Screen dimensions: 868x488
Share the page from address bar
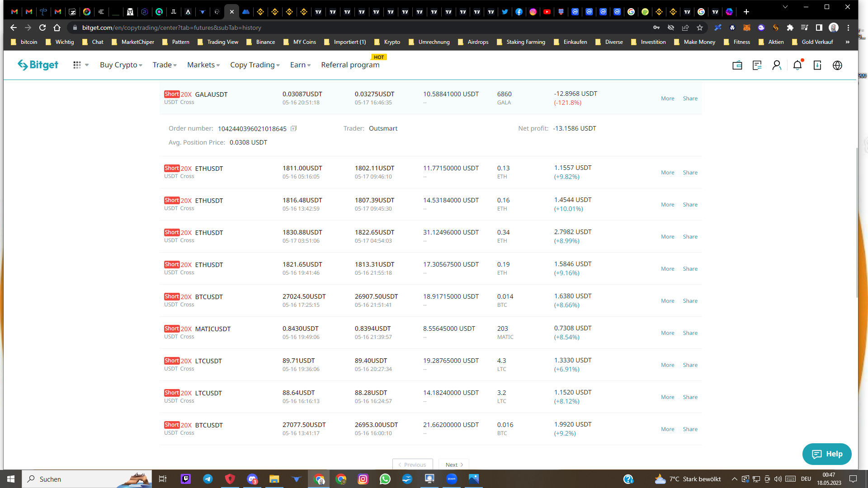point(685,28)
